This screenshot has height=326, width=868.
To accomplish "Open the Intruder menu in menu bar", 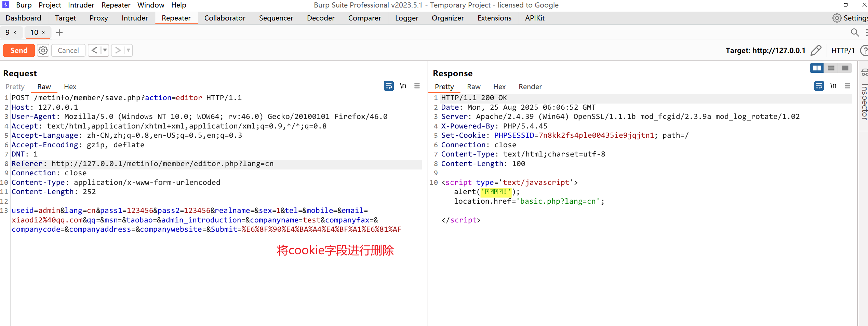I will [81, 5].
